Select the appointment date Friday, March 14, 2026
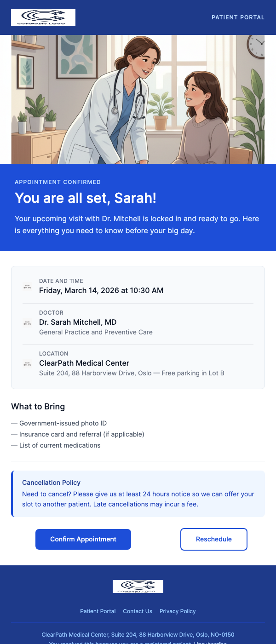 tap(101, 290)
